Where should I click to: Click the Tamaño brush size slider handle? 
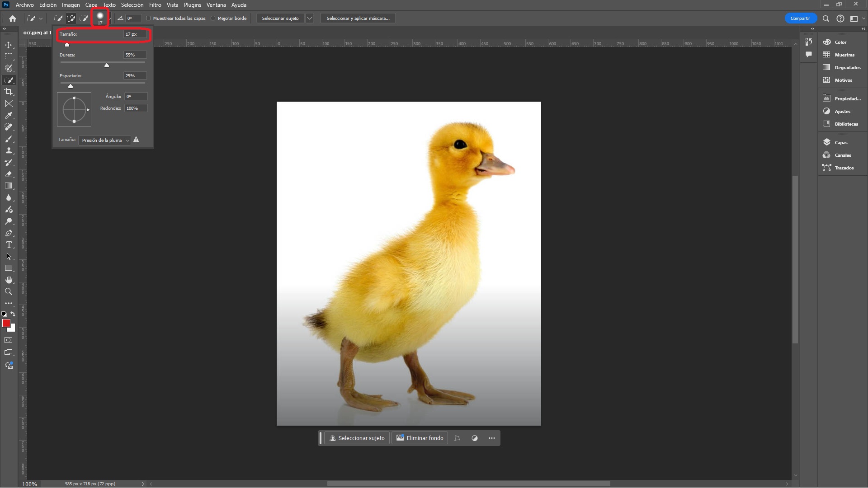pyautogui.click(x=67, y=45)
